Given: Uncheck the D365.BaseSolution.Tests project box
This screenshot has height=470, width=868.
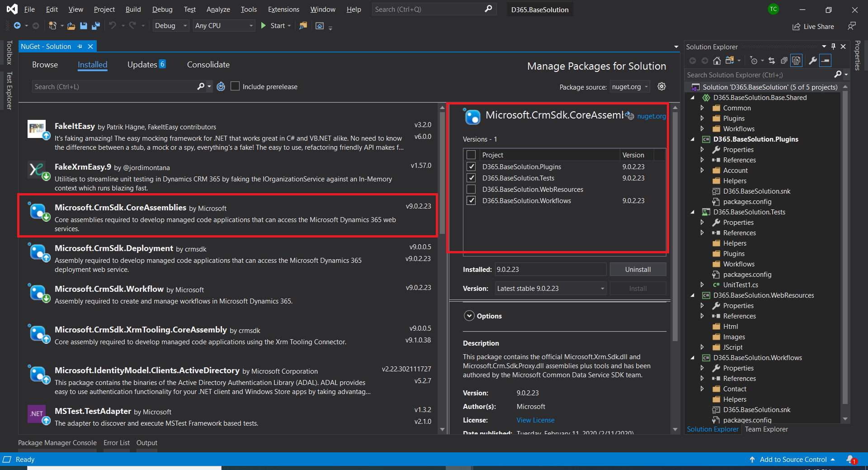Looking at the screenshot, I should click(x=471, y=178).
